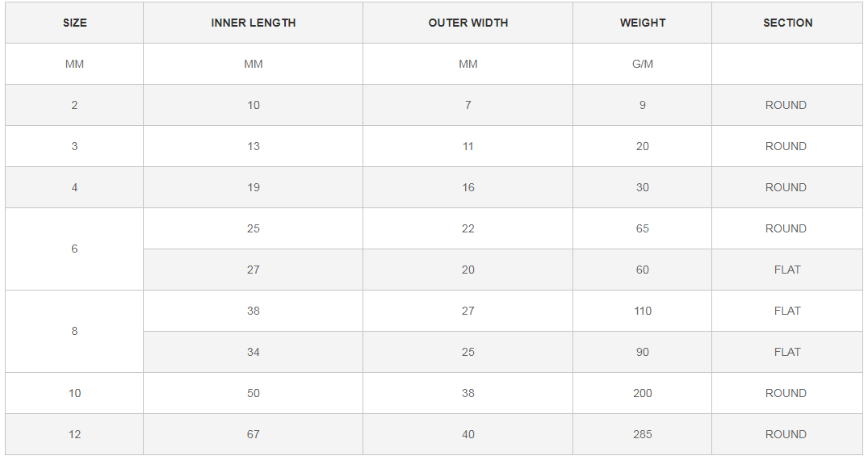
Task: Click the size 12 cell
Action: point(74,434)
